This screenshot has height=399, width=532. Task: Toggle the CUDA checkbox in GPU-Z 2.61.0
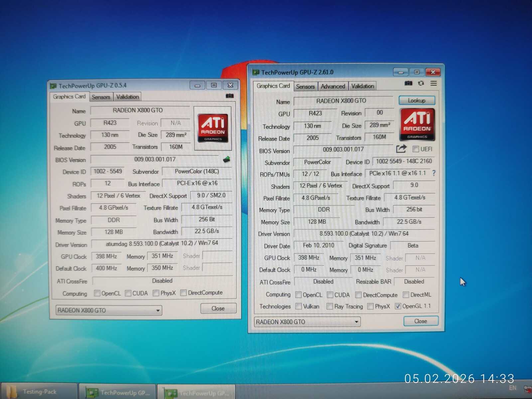pyautogui.click(x=330, y=295)
